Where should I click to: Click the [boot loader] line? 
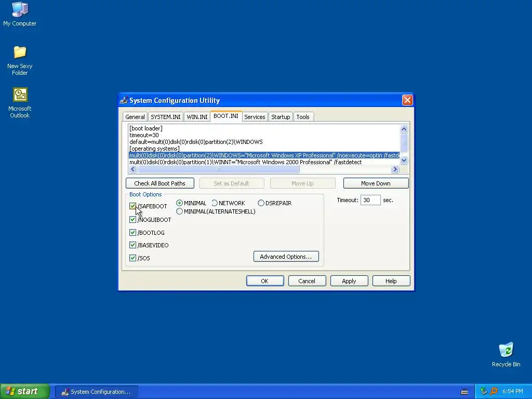pos(146,128)
